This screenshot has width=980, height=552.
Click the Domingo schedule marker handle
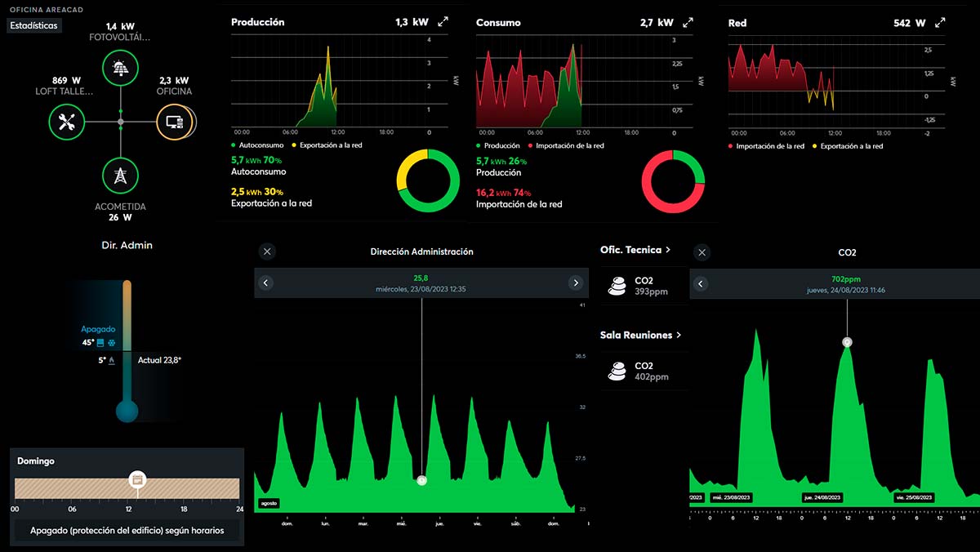137,479
